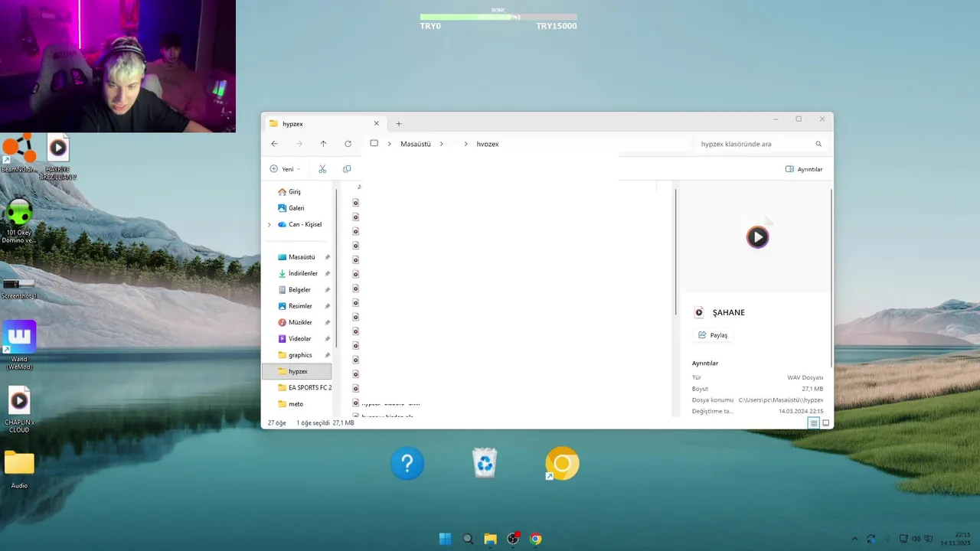Copy the selected file with copy icon
The width and height of the screenshot is (980, 551).
[x=347, y=169]
